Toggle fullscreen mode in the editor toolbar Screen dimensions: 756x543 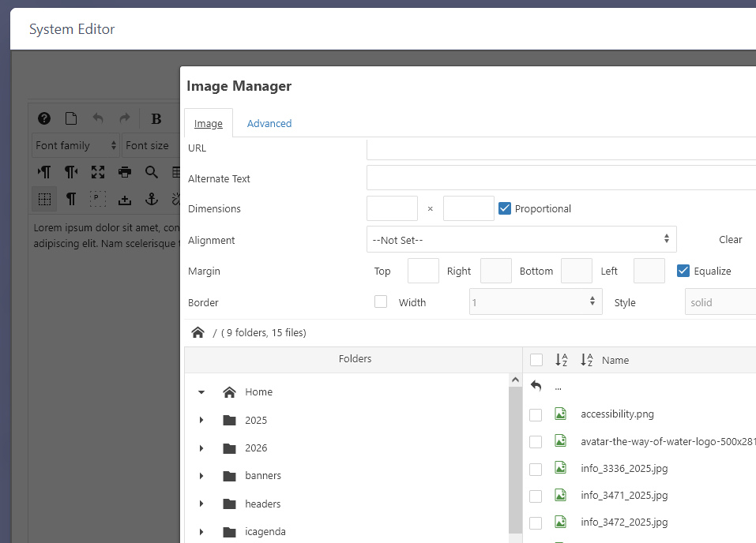97,172
